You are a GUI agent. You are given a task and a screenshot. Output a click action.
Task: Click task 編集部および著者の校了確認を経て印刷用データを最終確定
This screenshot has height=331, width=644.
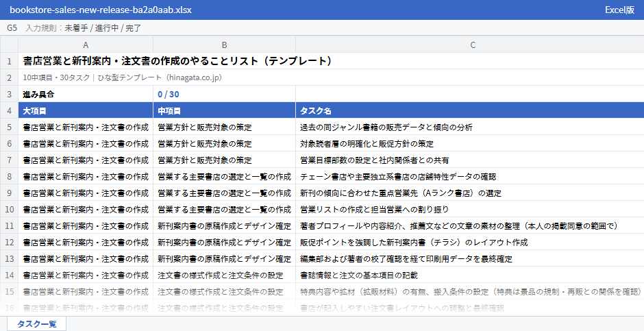[x=470, y=258]
